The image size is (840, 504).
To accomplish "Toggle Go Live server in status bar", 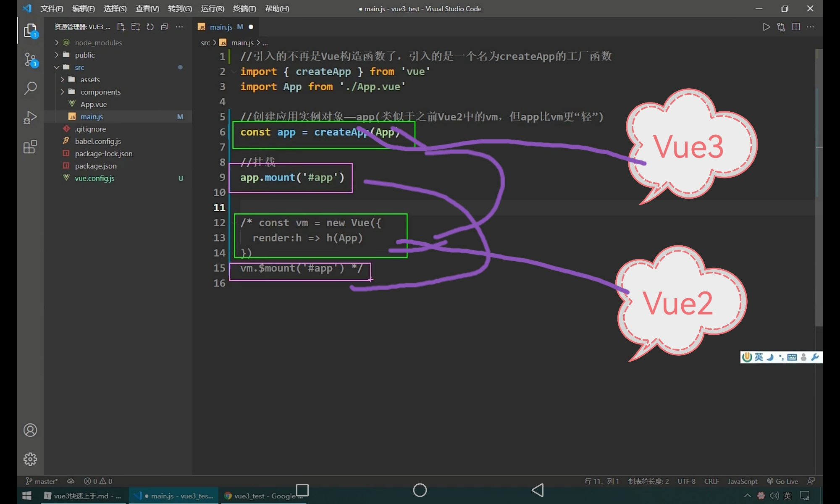I will [x=782, y=481].
